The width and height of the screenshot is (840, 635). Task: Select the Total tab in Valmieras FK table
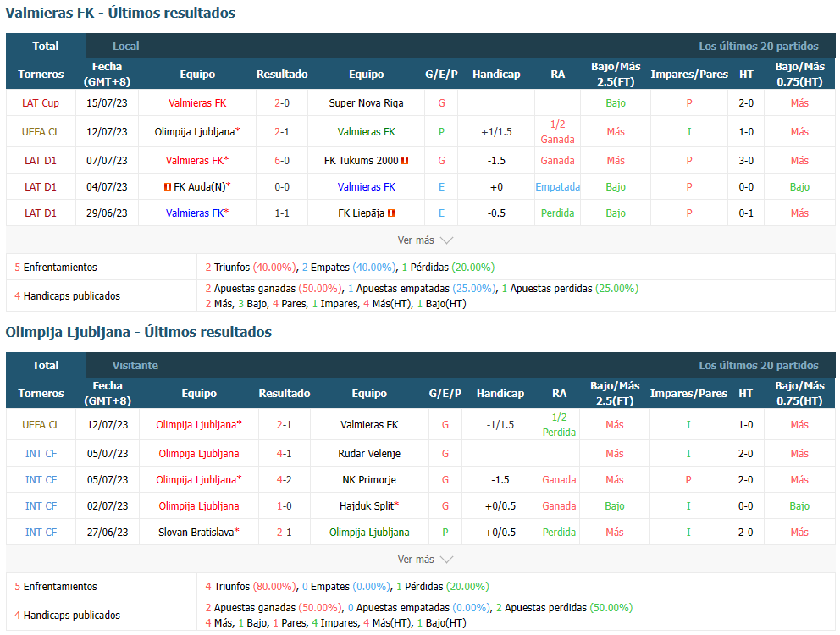[46, 46]
